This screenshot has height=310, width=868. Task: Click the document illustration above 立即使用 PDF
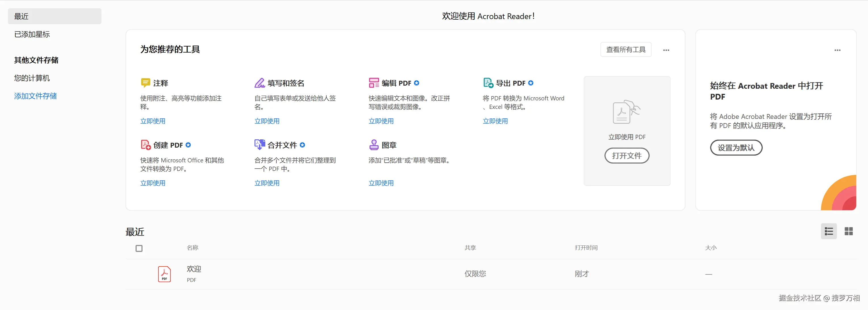point(626,112)
